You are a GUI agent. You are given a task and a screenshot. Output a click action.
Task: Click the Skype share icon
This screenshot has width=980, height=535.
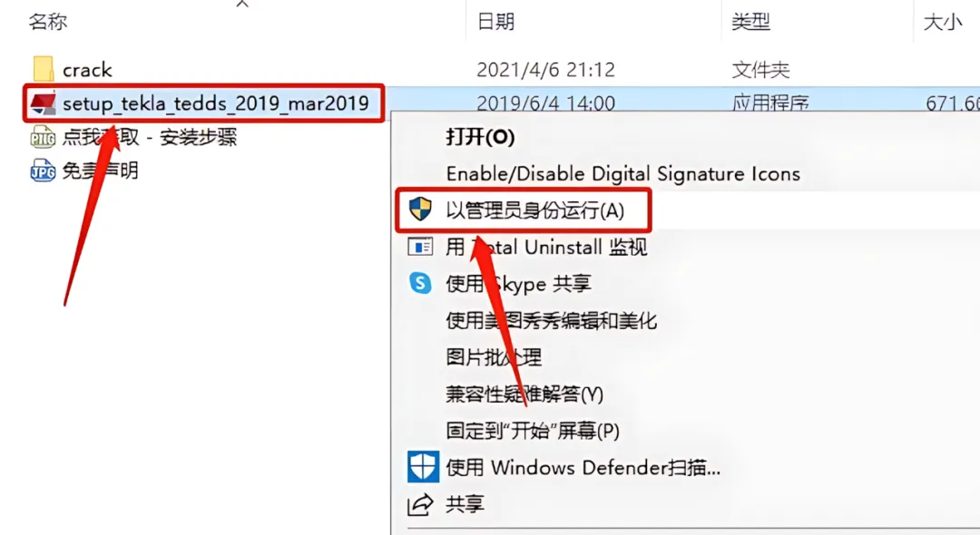pyautogui.click(x=420, y=284)
